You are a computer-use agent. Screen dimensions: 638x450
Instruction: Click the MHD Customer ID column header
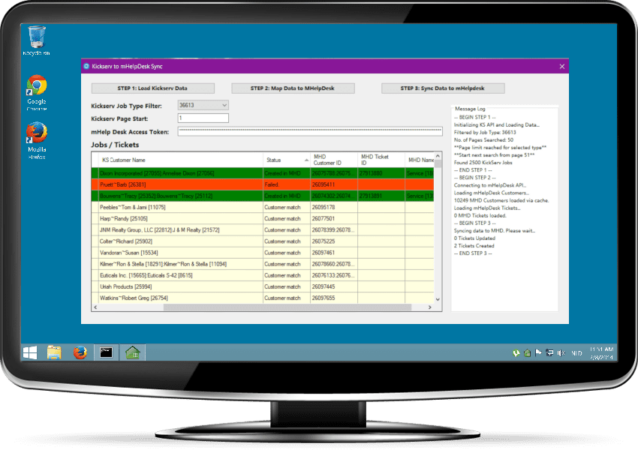click(x=332, y=160)
